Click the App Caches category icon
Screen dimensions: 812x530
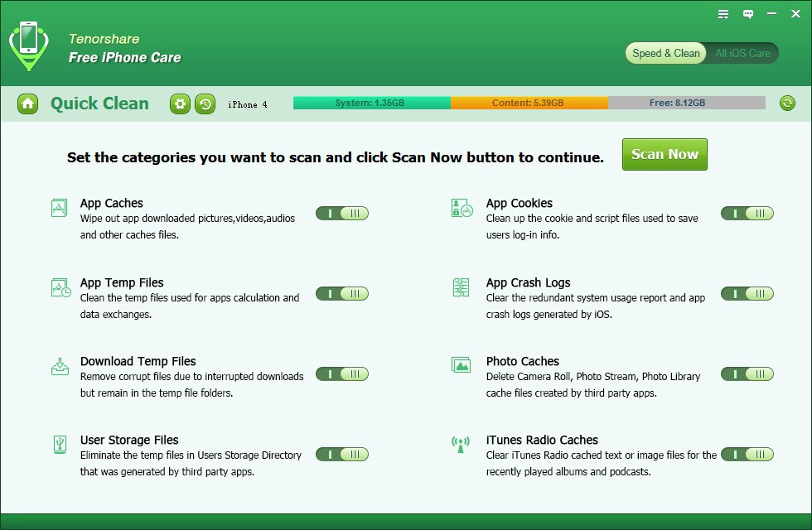[x=59, y=208]
